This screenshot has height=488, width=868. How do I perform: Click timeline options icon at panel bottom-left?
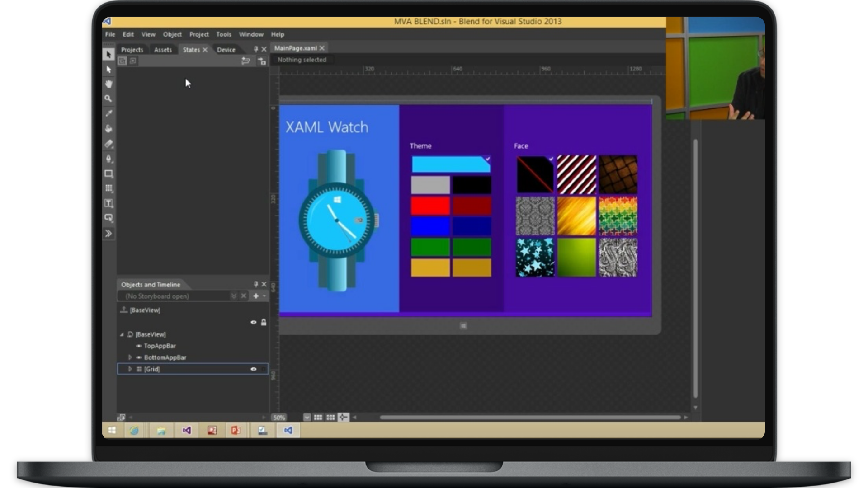[x=121, y=418]
